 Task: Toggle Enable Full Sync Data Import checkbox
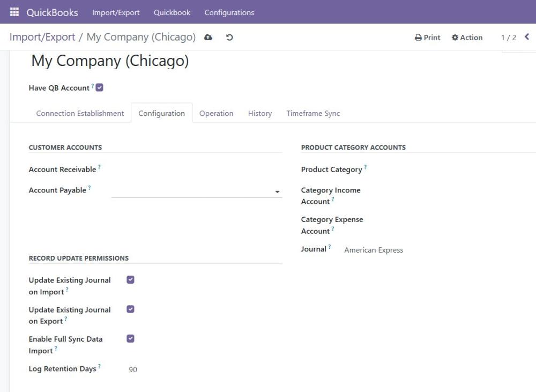point(130,338)
